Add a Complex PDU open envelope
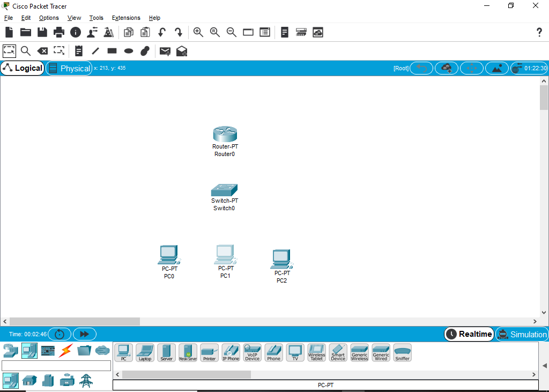 coord(182,51)
